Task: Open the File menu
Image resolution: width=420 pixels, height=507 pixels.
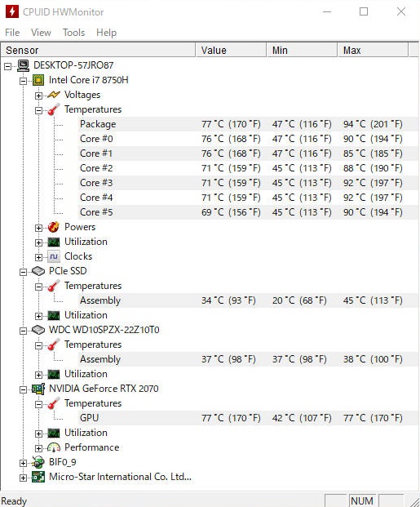Action: (x=12, y=33)
